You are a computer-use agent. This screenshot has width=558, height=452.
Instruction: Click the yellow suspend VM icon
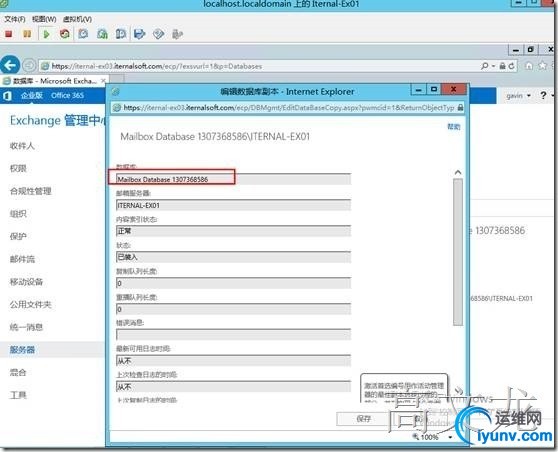click(x=27, y=34)
